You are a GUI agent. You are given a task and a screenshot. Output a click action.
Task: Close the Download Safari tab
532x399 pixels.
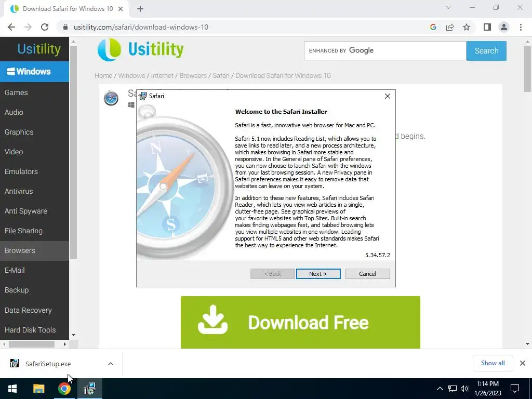121,9
